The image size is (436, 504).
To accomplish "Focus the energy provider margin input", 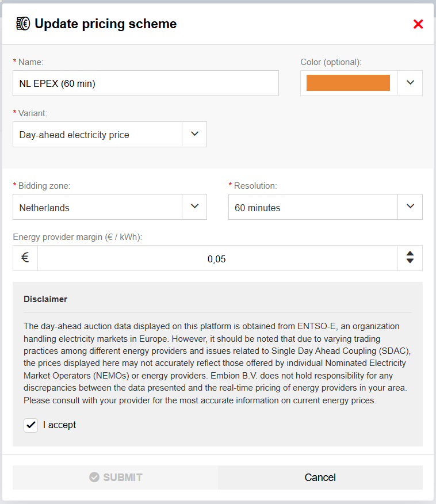I will pos(217,259).
